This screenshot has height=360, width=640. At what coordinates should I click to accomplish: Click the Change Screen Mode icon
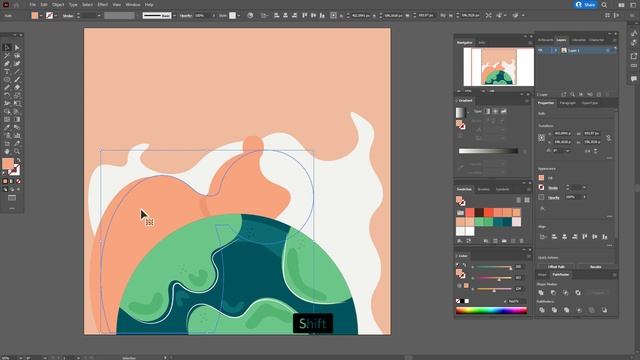(x=12, y=198)
